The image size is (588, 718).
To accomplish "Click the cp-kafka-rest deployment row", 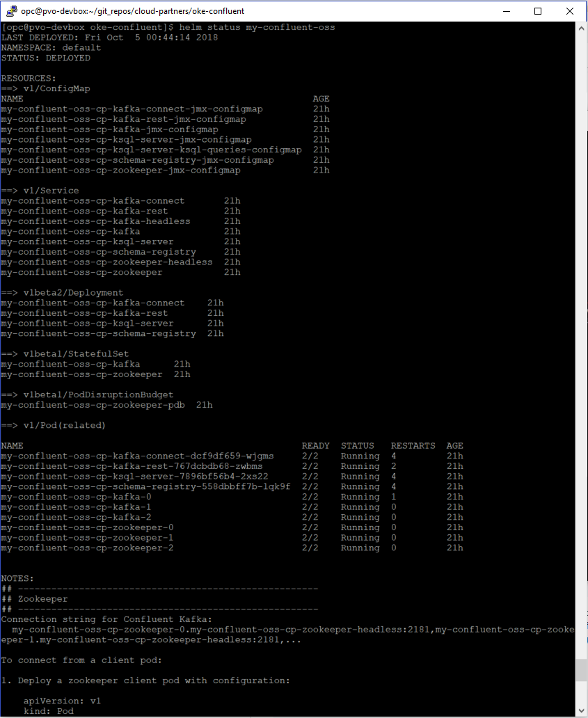I will pyautogui.click(x=113, y=313).
